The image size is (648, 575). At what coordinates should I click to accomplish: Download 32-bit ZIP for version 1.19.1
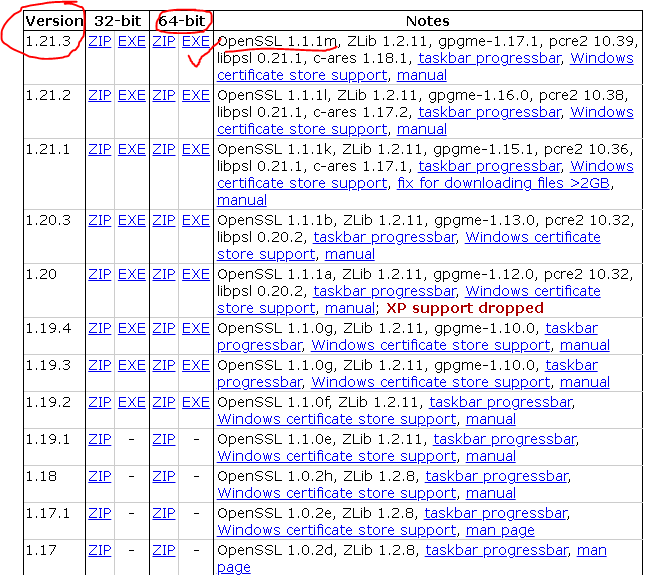click(x=99, y=438)
